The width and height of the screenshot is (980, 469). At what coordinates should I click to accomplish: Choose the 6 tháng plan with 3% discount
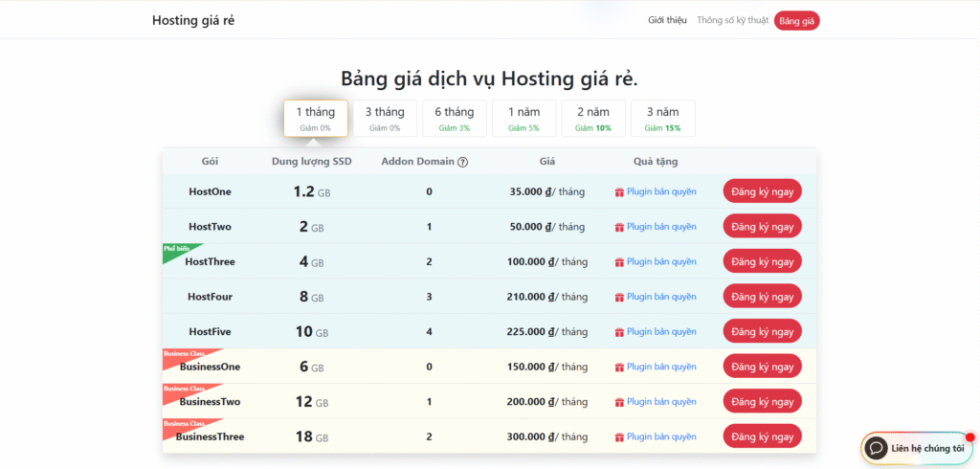(454, 119)
